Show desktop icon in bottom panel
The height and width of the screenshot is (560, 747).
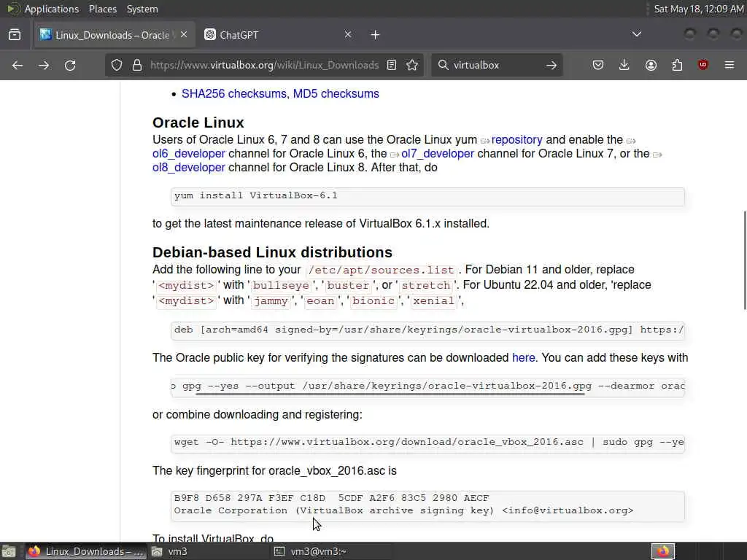pos(9,551)
